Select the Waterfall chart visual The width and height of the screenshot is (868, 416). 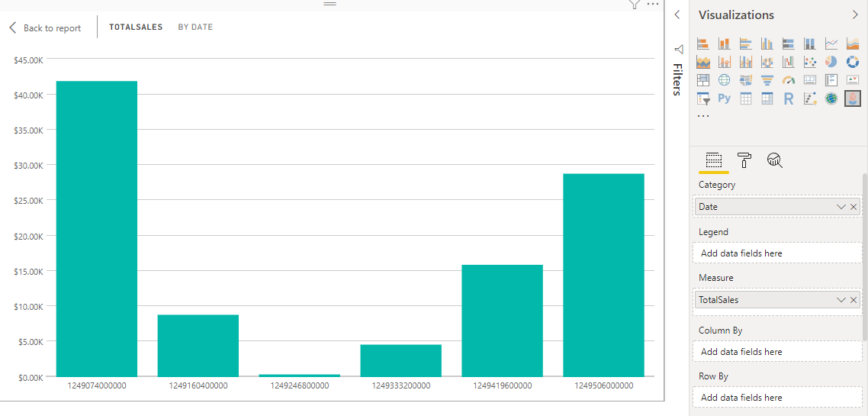click(x=789, y=62)
